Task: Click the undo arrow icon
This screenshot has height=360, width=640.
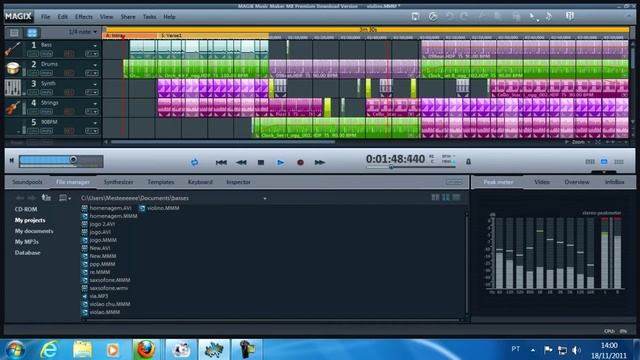Action: point(449,16)
